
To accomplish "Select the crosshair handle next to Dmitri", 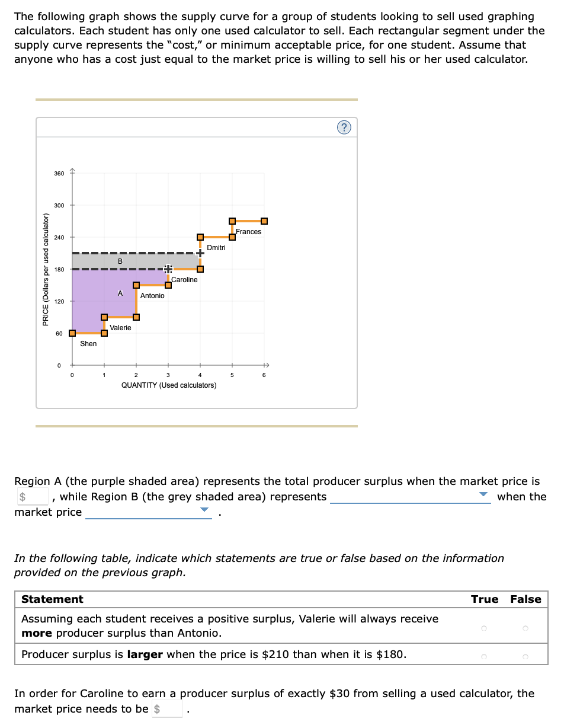I will click(200, 253).
